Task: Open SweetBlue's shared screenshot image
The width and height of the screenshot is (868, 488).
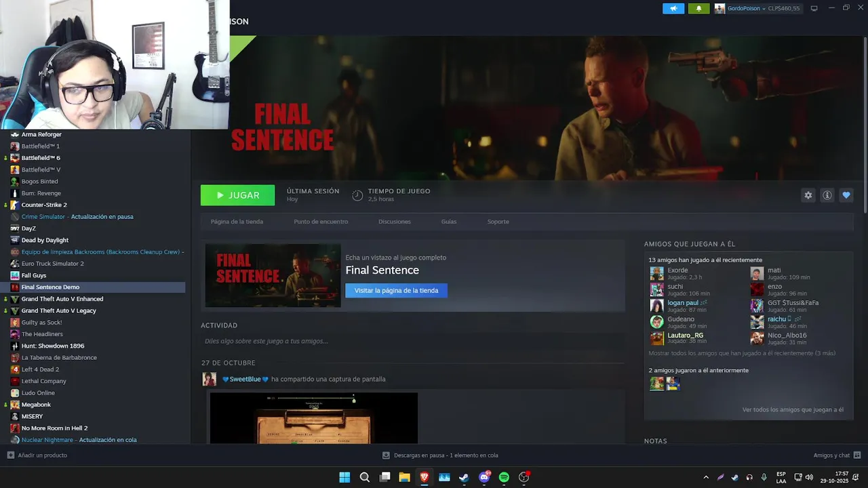Action: click(314, 418)
